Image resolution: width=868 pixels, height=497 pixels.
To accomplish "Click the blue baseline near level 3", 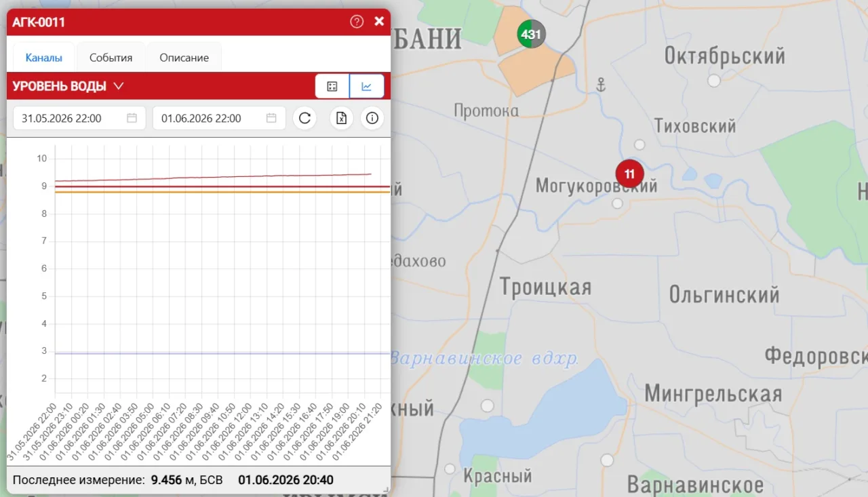I will (222, 353).
